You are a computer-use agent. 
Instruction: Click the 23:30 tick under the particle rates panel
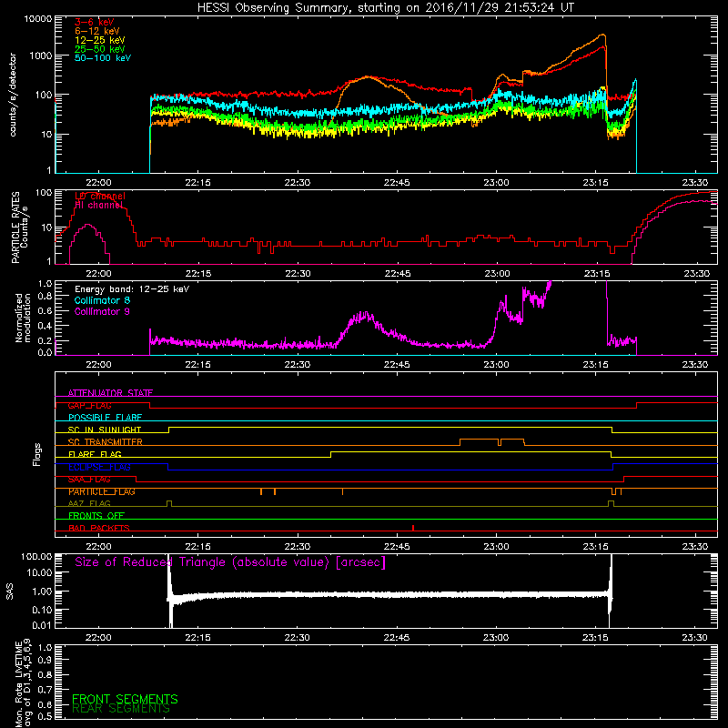click(x=695, y=274)
